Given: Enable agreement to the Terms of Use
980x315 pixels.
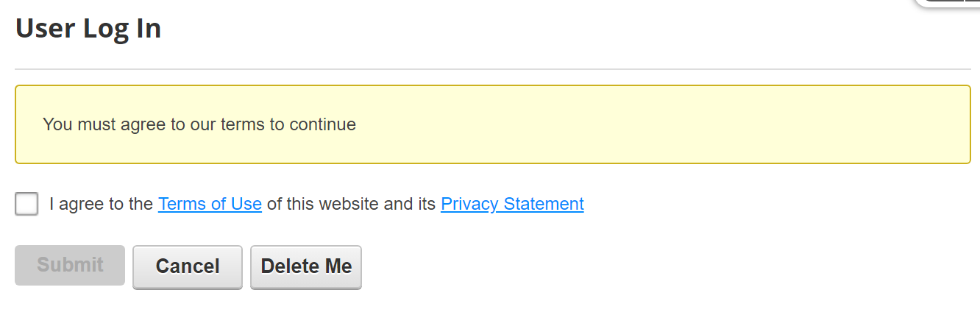Looking at the screenshot, I should point(26,204).
